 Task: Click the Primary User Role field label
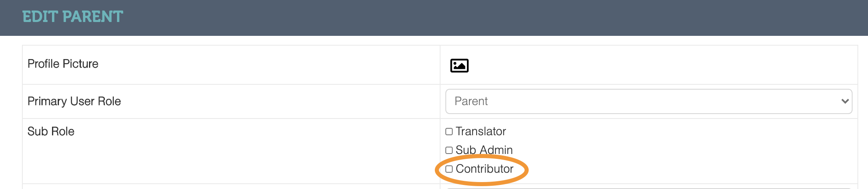point(74,101)
